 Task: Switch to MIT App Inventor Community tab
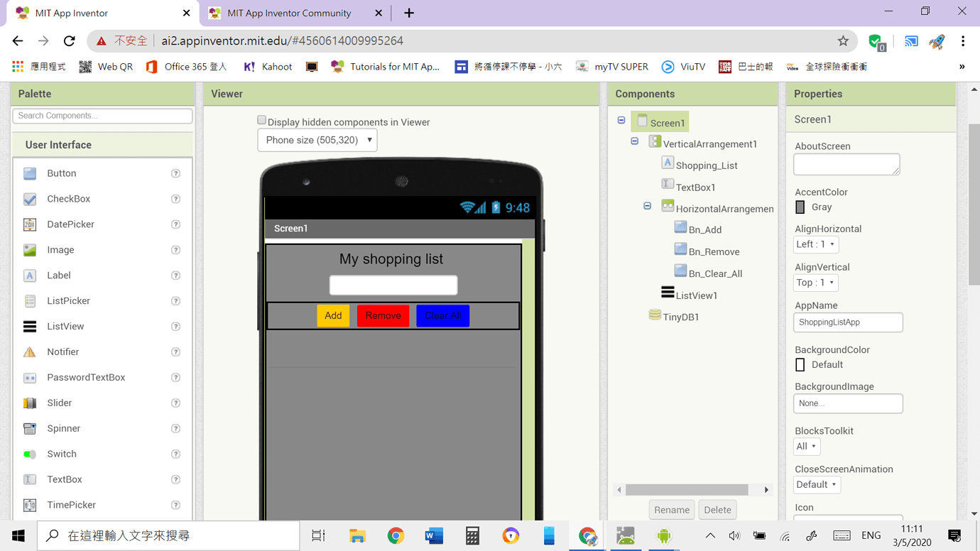click(289, 13)
